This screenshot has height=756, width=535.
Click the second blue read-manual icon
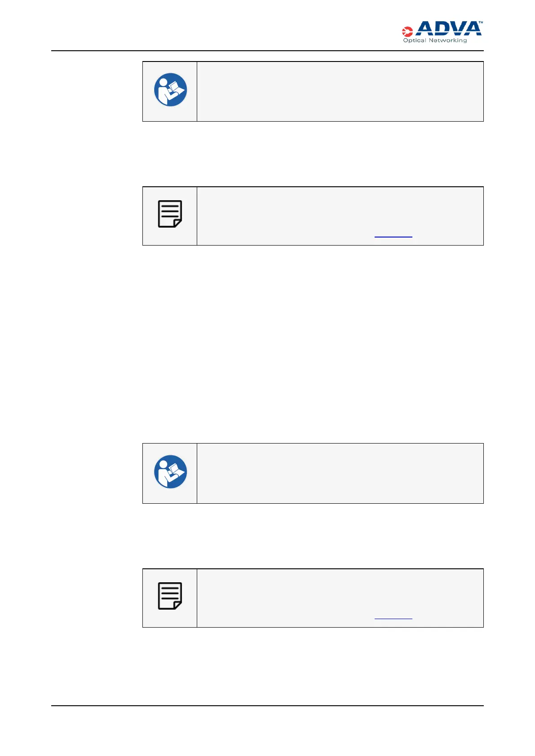(170, 472)
